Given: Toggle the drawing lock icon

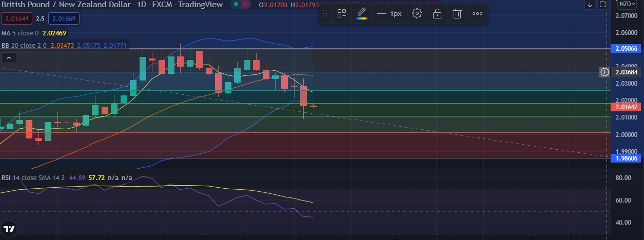Looking at the screenshot, I should point(437,14).
